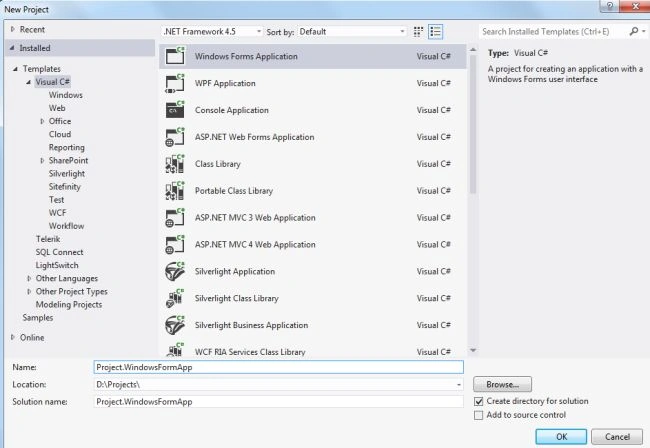Click the Silverlight Class Library icon
This screenshot has height=448, width=650.
tap(175, 298)
